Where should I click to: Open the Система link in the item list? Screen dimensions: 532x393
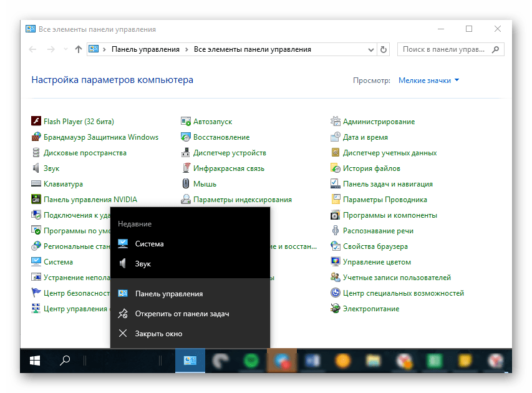click(58, 261)
